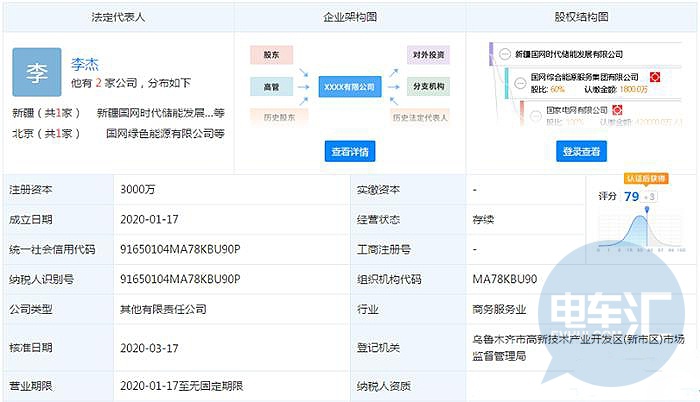Screen dimensions: 700x402
Task: Click approval date 2020-03-17
Action: click(149, 348)
